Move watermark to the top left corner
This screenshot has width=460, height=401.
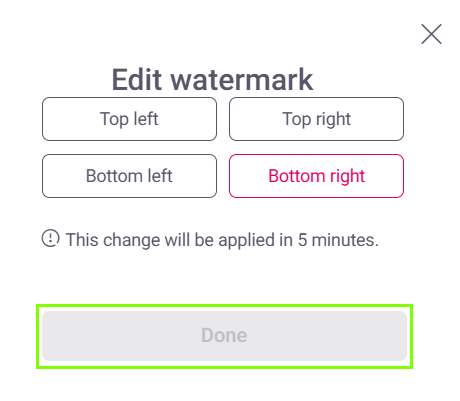click(x=129, y=119)
